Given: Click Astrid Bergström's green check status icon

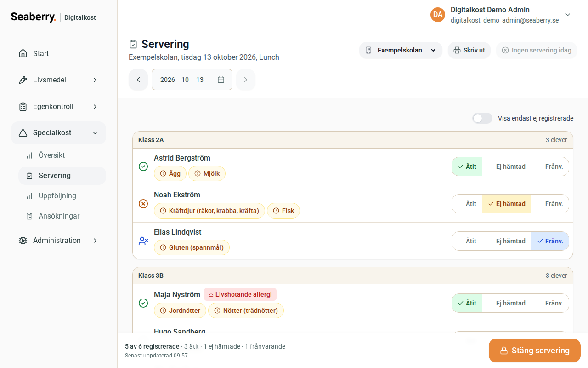Looking at the screenshot, I should pyautogui.click(x=143, y=167).
